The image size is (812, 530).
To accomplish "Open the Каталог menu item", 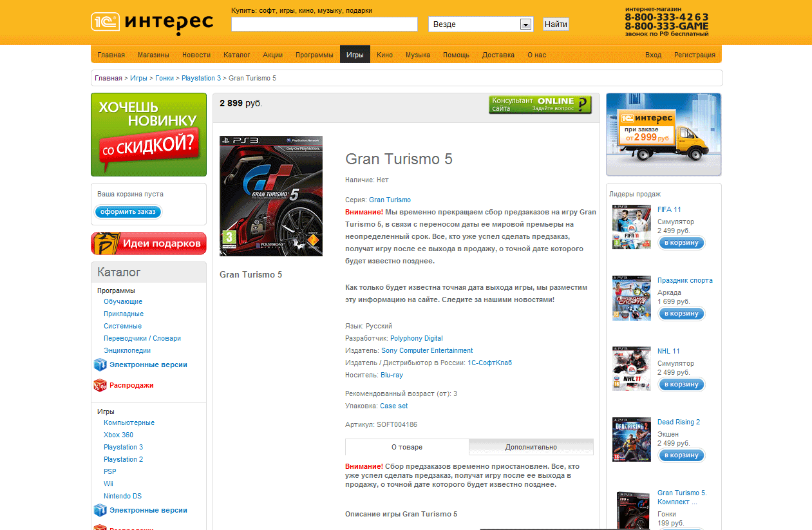I will [237, 55].
